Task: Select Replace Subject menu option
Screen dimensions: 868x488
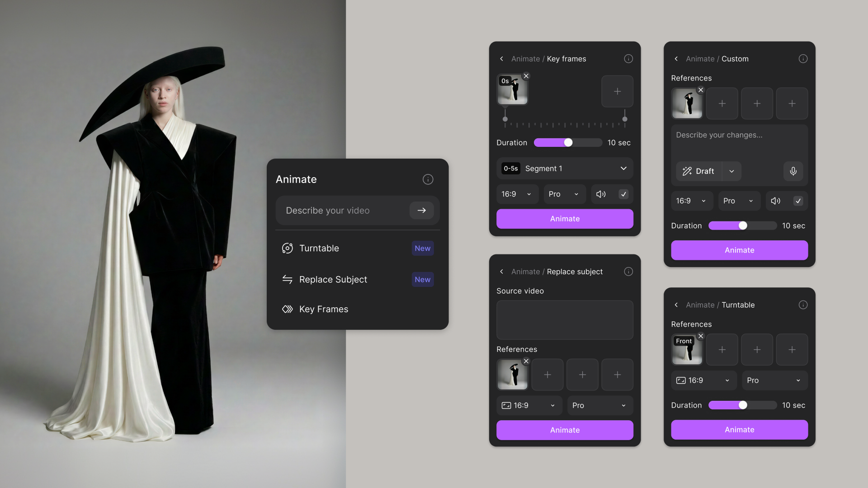Action: 357,280
